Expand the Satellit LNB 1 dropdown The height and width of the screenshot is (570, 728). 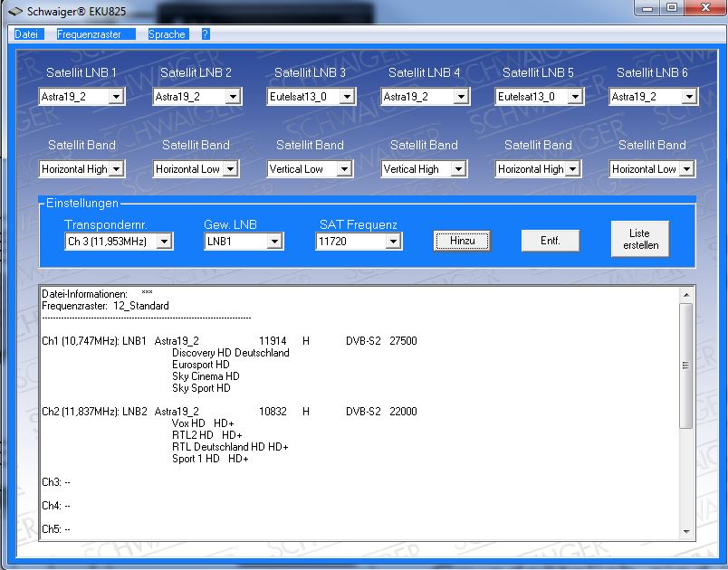coord(116,97)
